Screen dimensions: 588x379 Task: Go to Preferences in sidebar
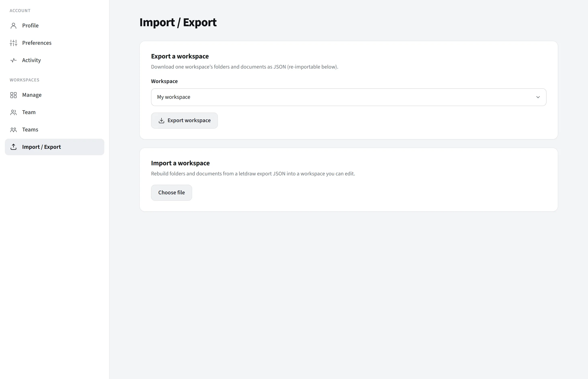click(x=55, y=43)
